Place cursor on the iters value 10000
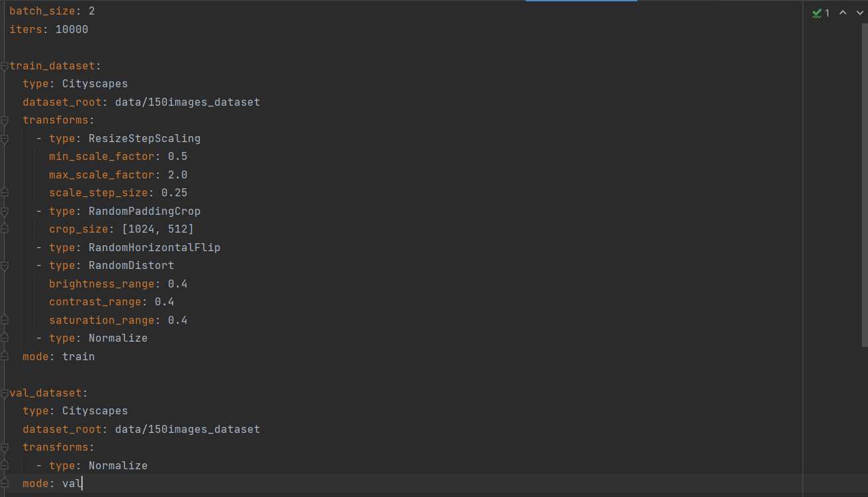 pyautogui.click(x=70, y=29)
